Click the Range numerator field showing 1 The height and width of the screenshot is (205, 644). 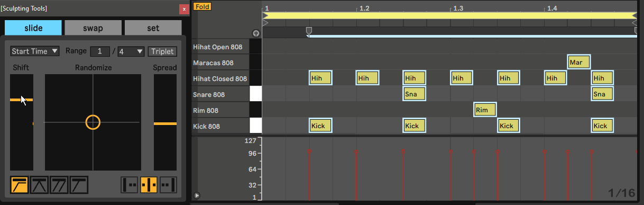[x=100, y=51]
